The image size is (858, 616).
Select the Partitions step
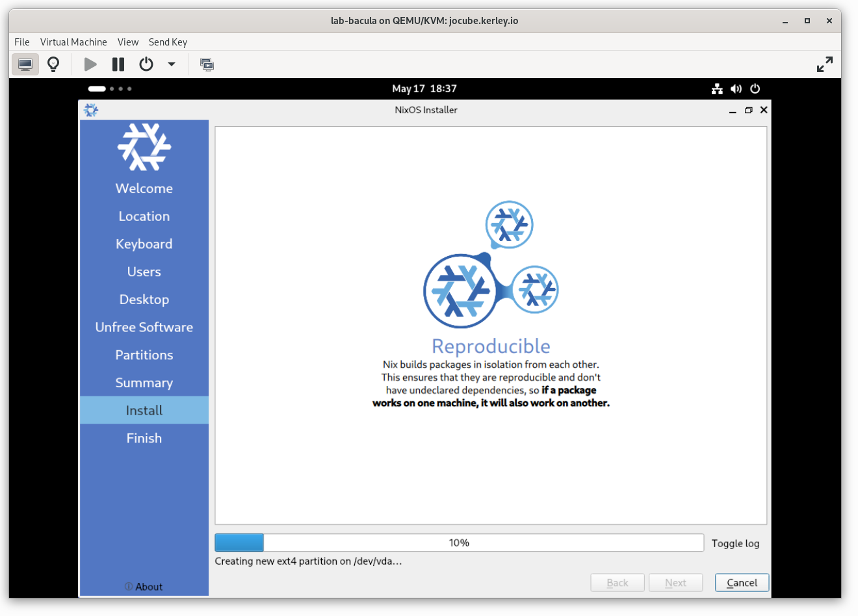click(144, 355)
